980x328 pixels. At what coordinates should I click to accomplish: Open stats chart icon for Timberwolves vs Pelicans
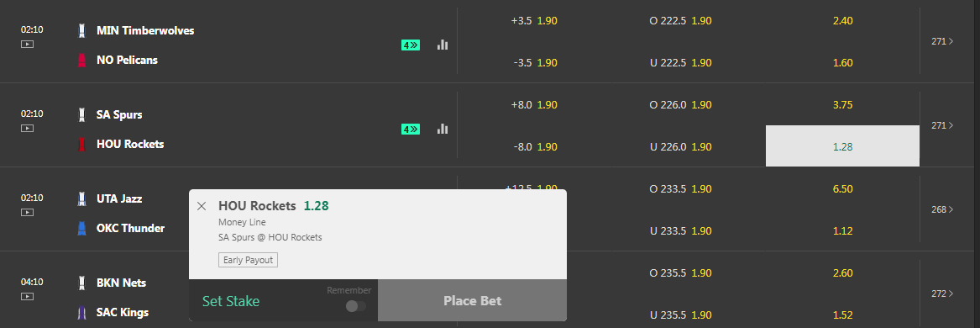point(443,45)
